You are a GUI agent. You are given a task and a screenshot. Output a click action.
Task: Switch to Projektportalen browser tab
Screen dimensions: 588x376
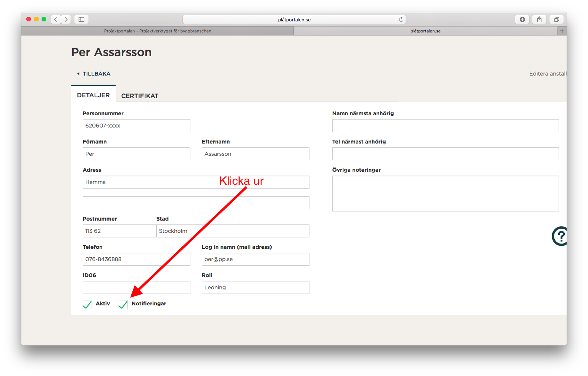(158, 31)
